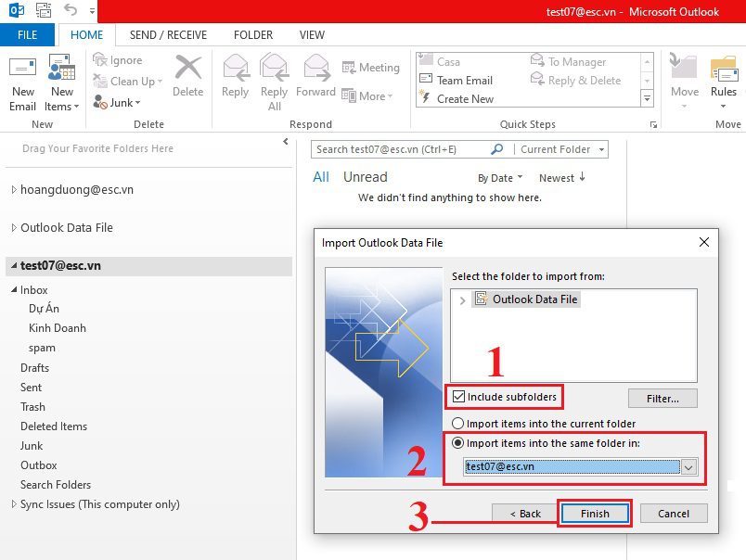Expand the hoangduong@esc.vn account

pyautogui.click(x=14, y=190)
